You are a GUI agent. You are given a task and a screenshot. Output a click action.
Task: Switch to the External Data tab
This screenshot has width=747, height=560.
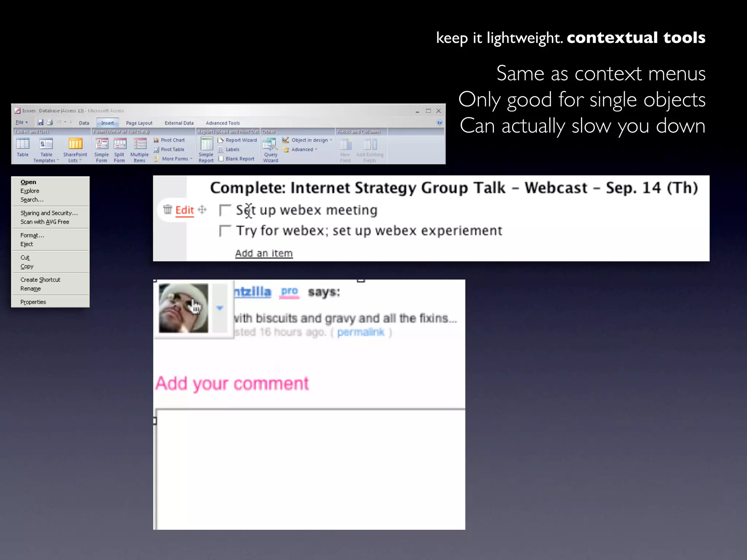pos(179,123)
